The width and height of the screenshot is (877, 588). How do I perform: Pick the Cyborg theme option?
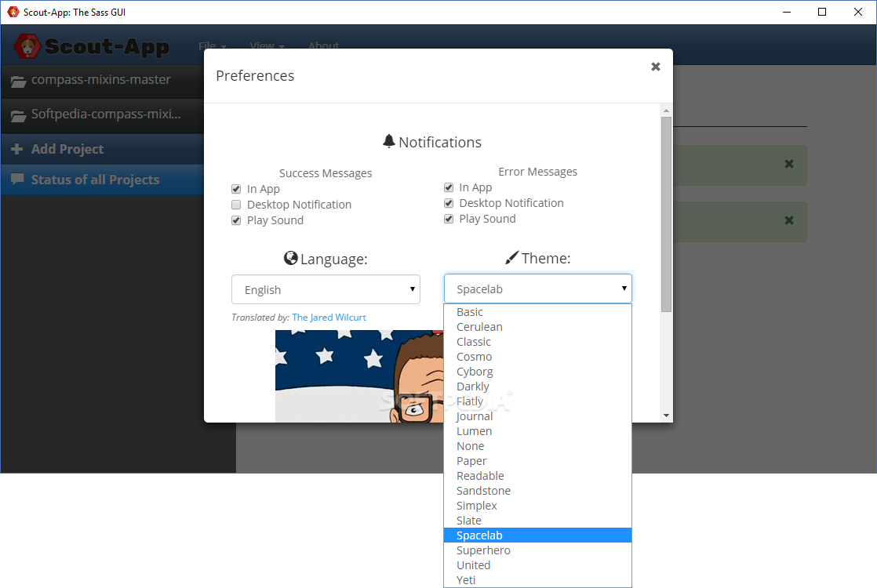point(537,372)
